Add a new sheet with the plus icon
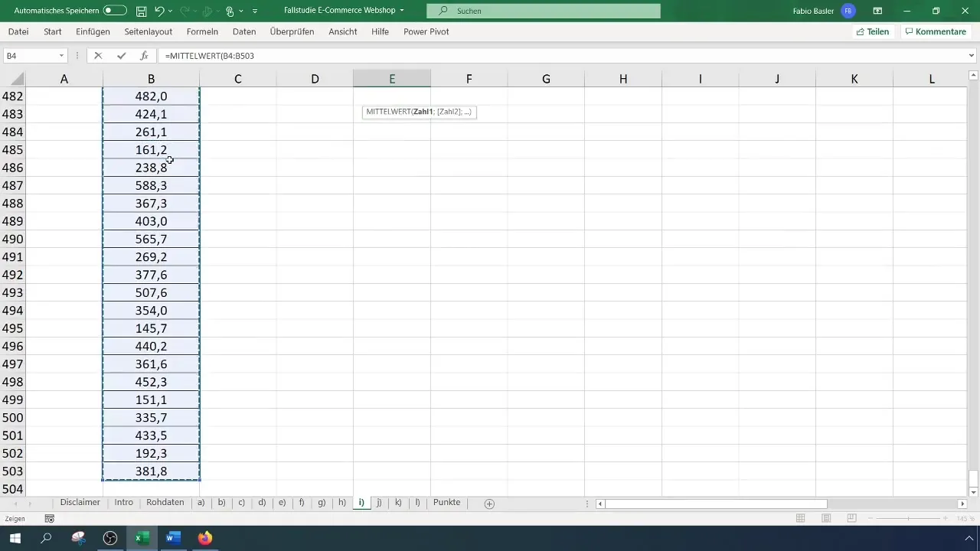 [489, 504]
